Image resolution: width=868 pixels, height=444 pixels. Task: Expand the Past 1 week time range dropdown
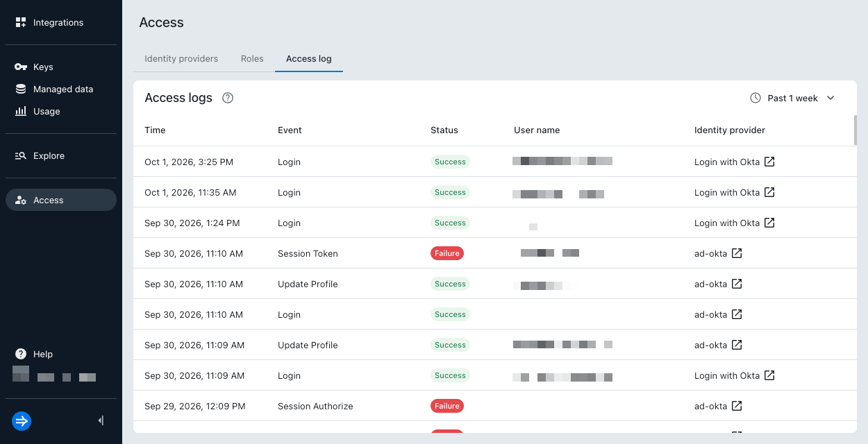pyautogui.click(x=793, y=98)
